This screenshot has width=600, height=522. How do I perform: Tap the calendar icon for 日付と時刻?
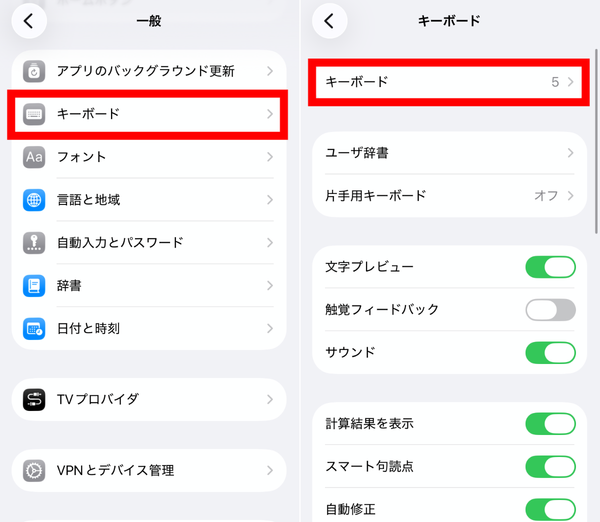tap(34, 328)
